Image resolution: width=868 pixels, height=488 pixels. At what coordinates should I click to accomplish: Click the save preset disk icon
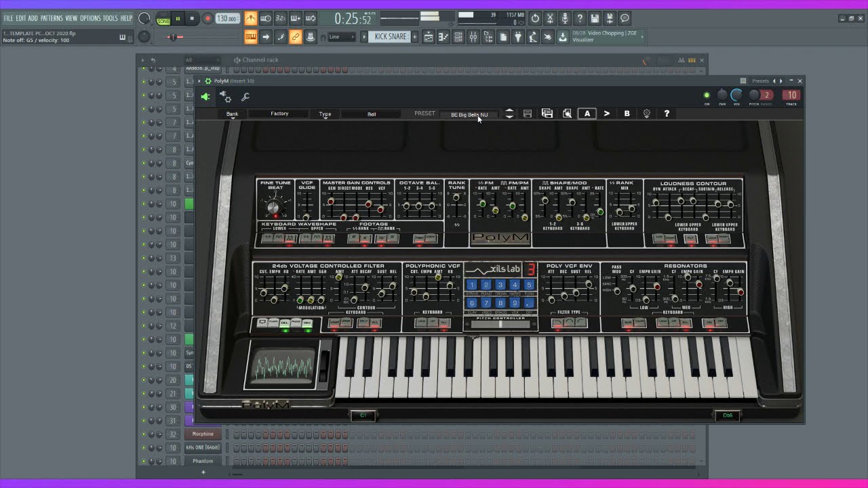pos(527,114)
